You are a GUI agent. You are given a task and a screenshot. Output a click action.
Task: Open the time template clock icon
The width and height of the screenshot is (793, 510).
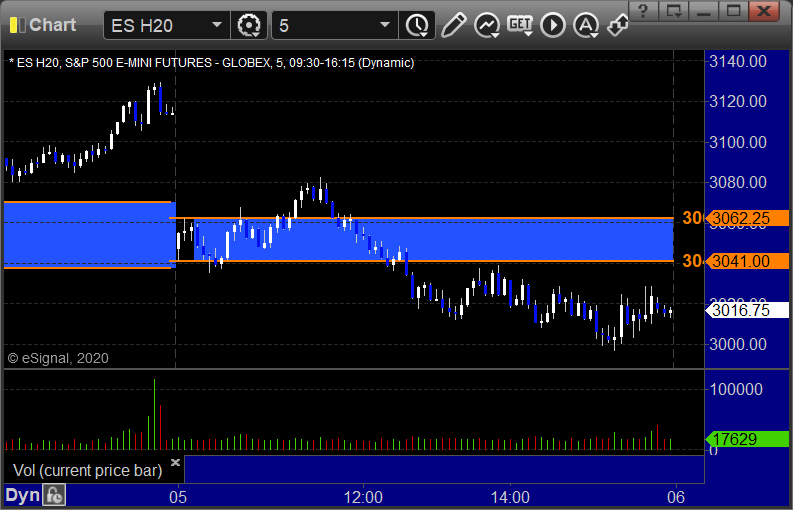tap(417, 25)
